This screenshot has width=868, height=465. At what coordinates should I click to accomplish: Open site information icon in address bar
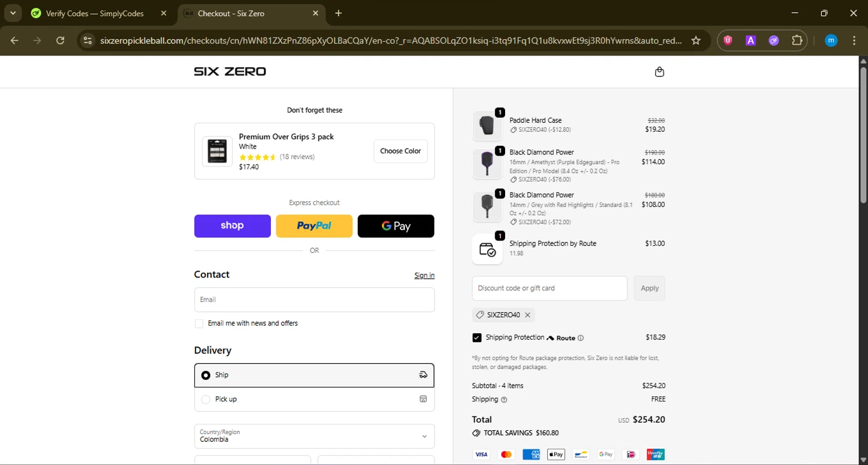(x=87, y=40)
